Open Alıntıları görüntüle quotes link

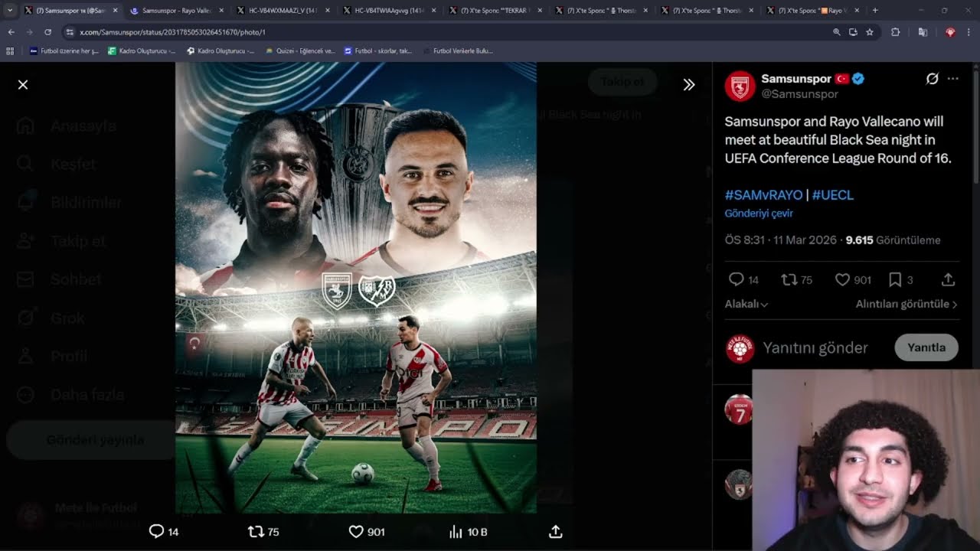pyautogui.click(x=906, y=304)
